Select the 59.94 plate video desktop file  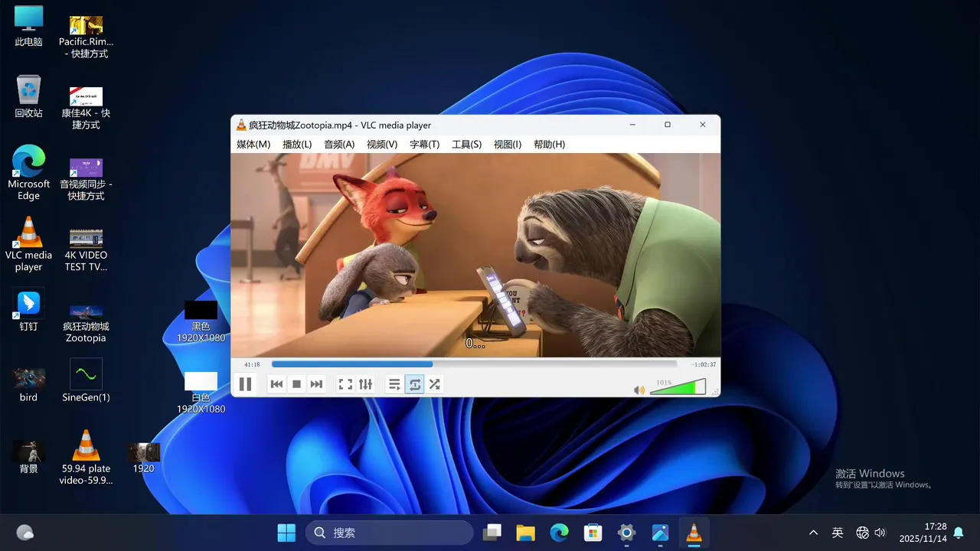[x=86, y=457]
